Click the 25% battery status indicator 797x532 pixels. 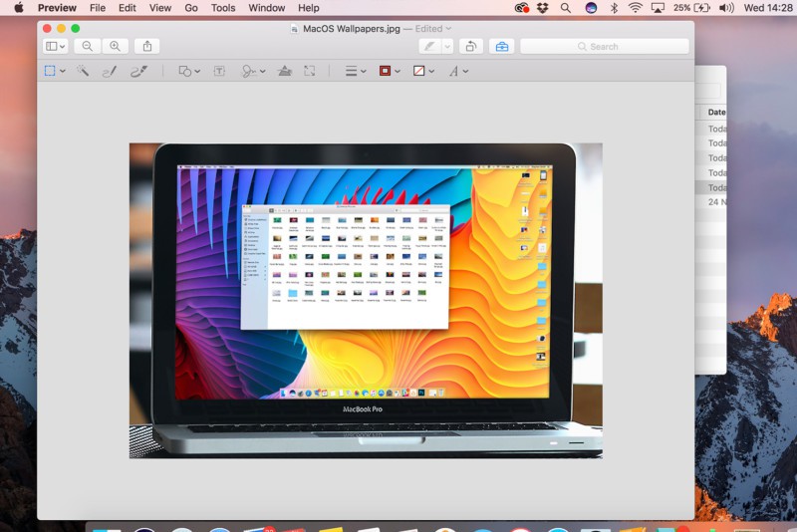click(691, 8)
